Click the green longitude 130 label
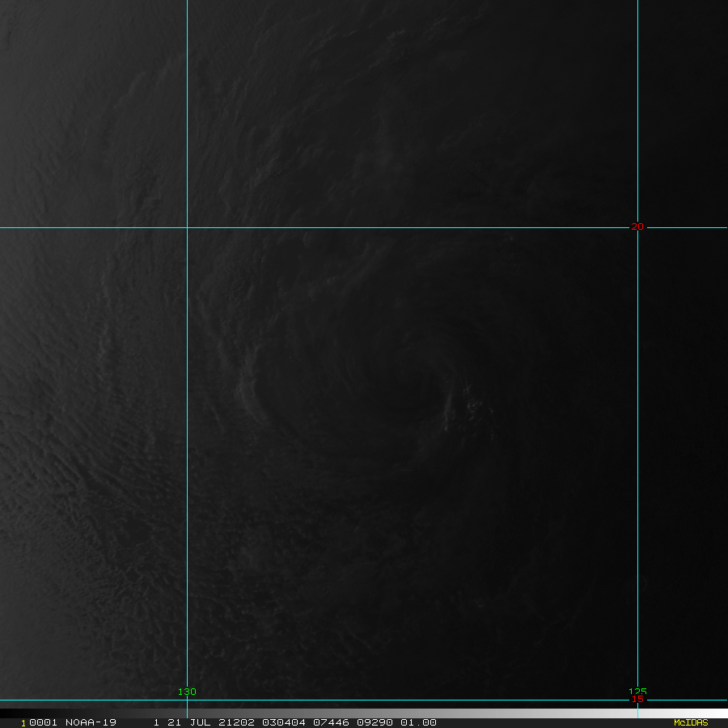Image resolution: width=728 pixels, height=728 pixels. pos(187,692)
